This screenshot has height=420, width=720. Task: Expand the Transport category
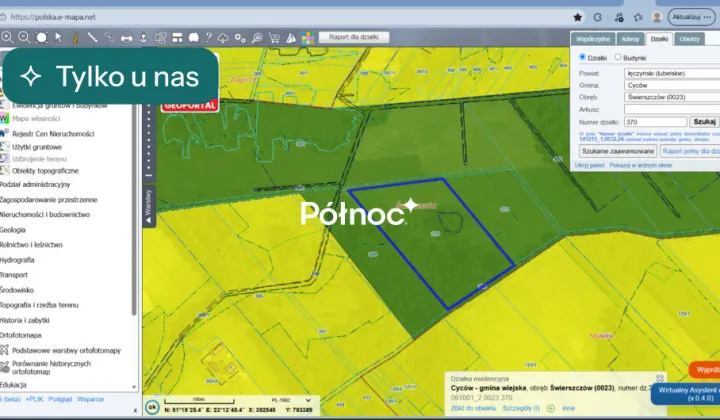14,275
